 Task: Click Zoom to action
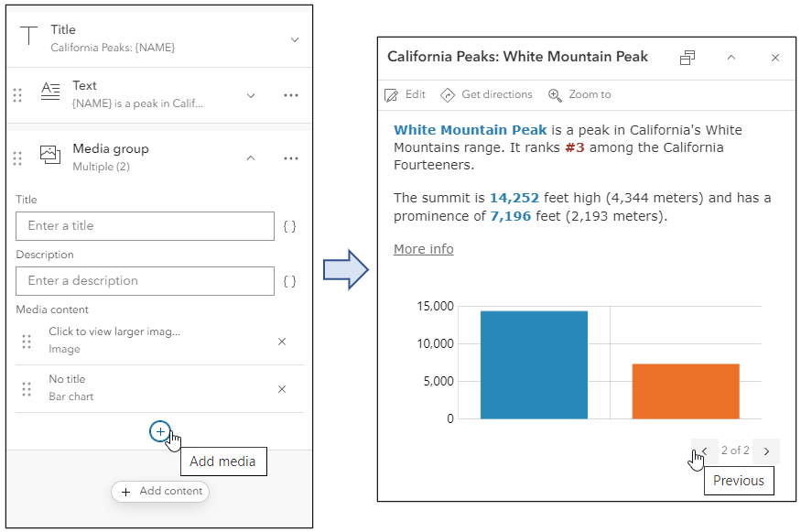[579, 94]
